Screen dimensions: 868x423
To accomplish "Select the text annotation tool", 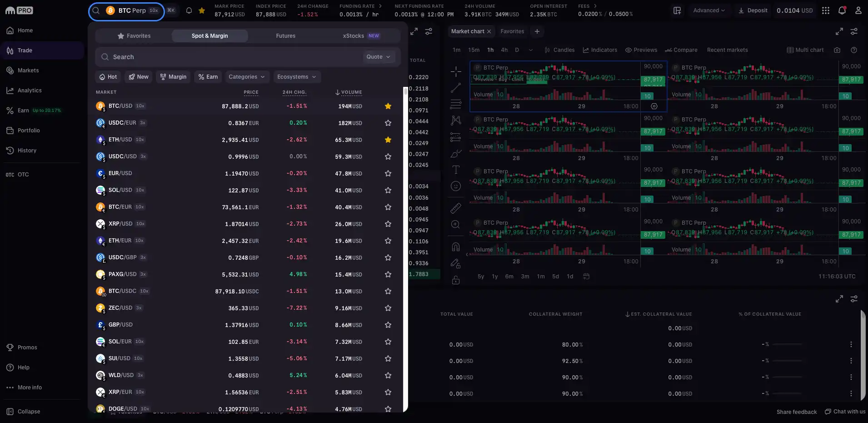I will pyautogui.click(x=456, y=170).
